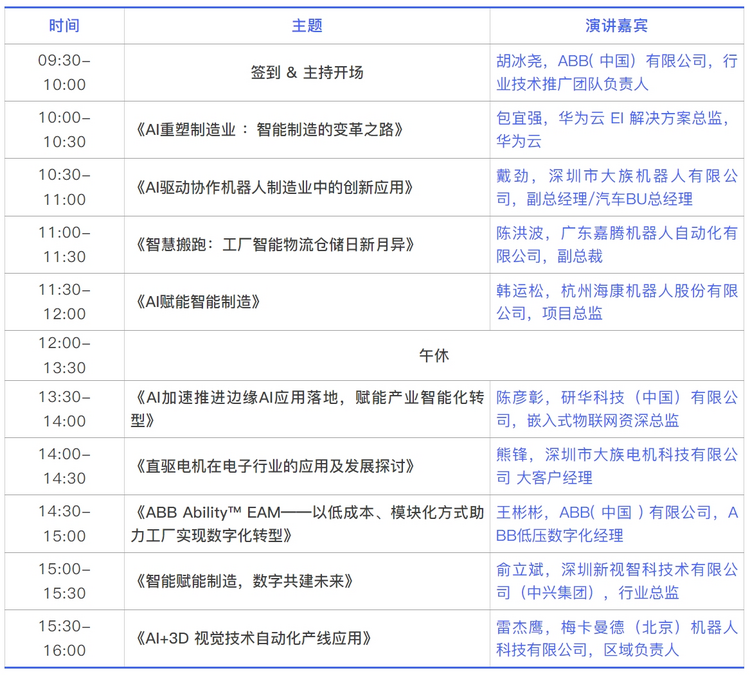Select the 13:30–14:00 time cell
Screen dimensions: 750x675
pyautogui.click(x=64, y=409)
